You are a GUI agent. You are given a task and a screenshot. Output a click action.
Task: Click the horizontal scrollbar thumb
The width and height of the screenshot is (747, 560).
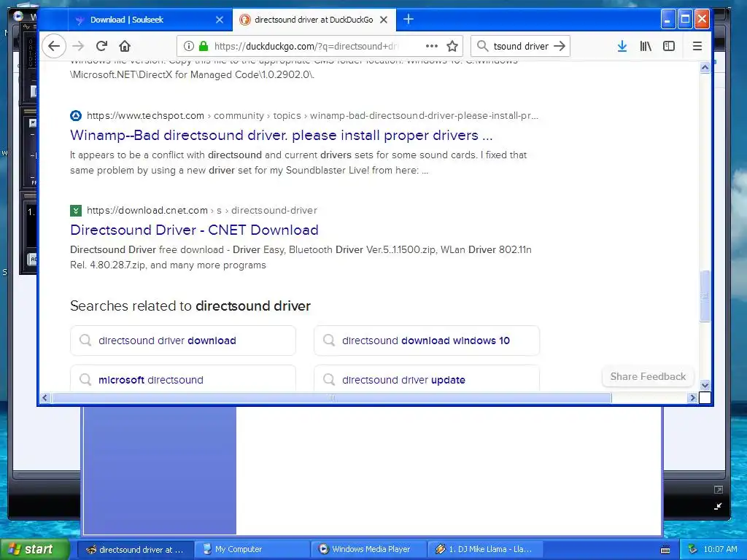[332, 397]
